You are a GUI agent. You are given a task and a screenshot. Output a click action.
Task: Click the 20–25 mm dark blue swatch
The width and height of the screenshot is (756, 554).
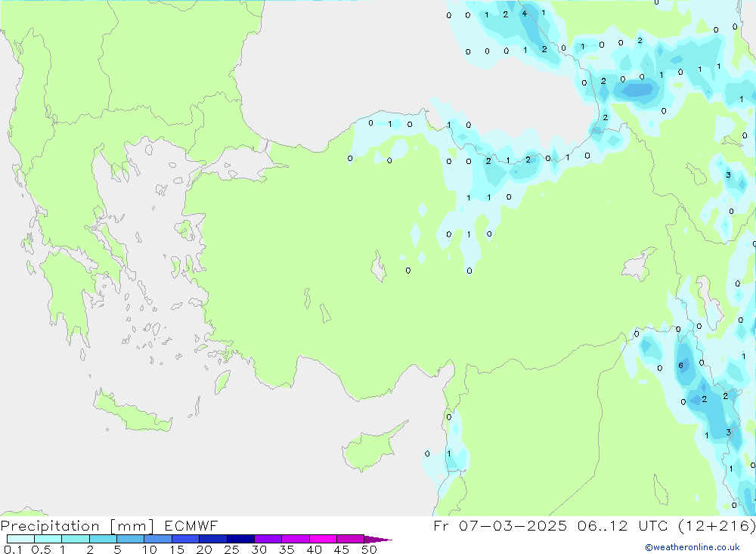(213, 539)
